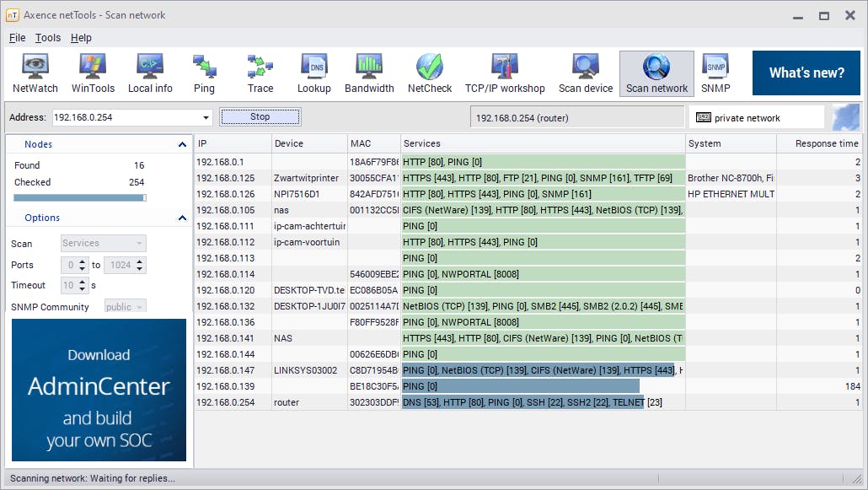Increase the Timeout value
868x490 pixels.
click(83, 282)
